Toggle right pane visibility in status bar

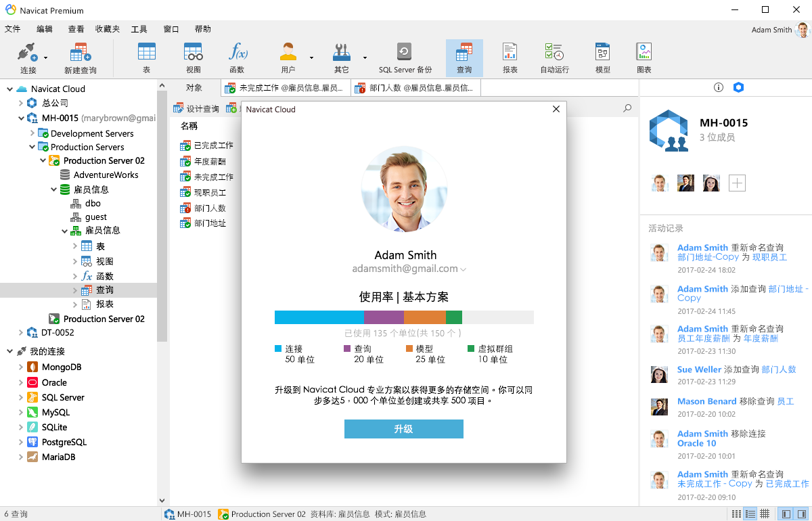tap(801, 514)
